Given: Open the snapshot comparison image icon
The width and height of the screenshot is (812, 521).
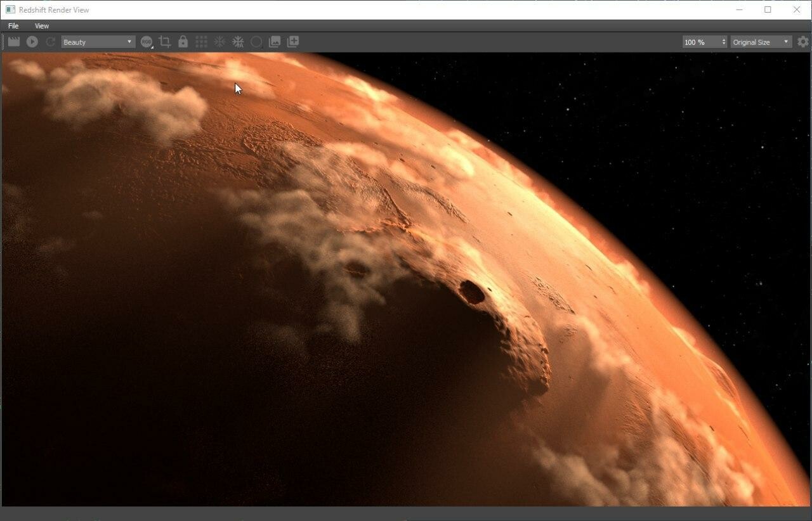Looking at the screenshot, I should (275, 41).
